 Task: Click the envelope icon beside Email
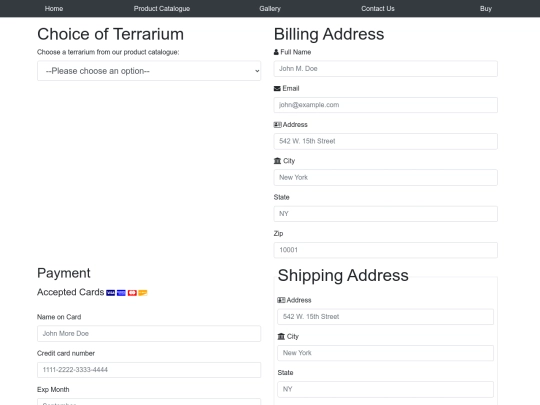click(277, 89)
